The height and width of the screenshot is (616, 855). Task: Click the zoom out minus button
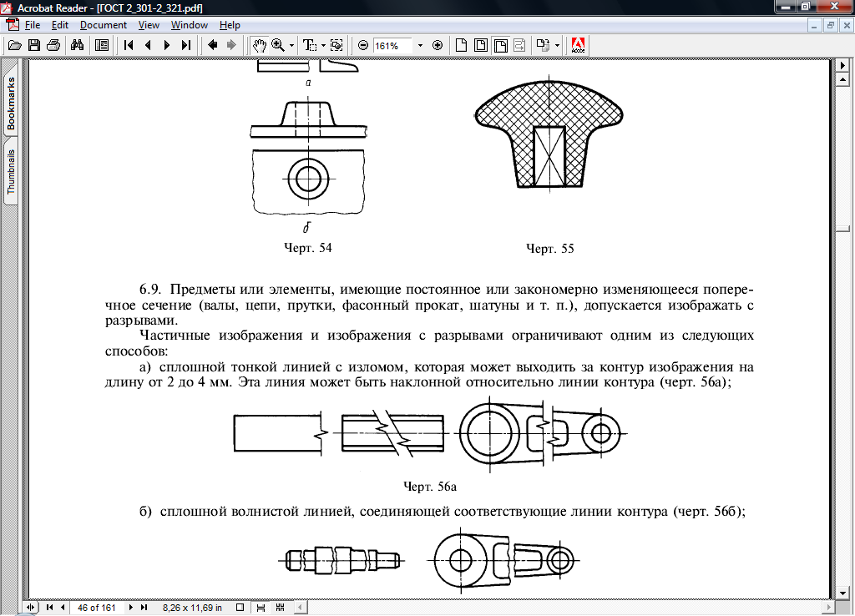(x=363, y=45)
